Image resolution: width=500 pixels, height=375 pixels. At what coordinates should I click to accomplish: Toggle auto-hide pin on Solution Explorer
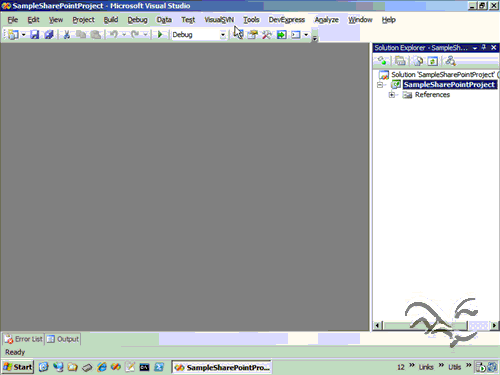(484, 48)
